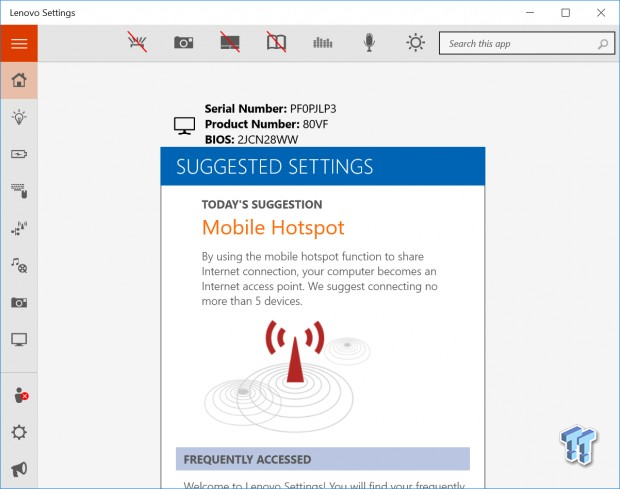Image resolution: width=620 pixels, height=489 pixels.
Task: Open keyboard and mouse input settings
Action: pos(19,191)
